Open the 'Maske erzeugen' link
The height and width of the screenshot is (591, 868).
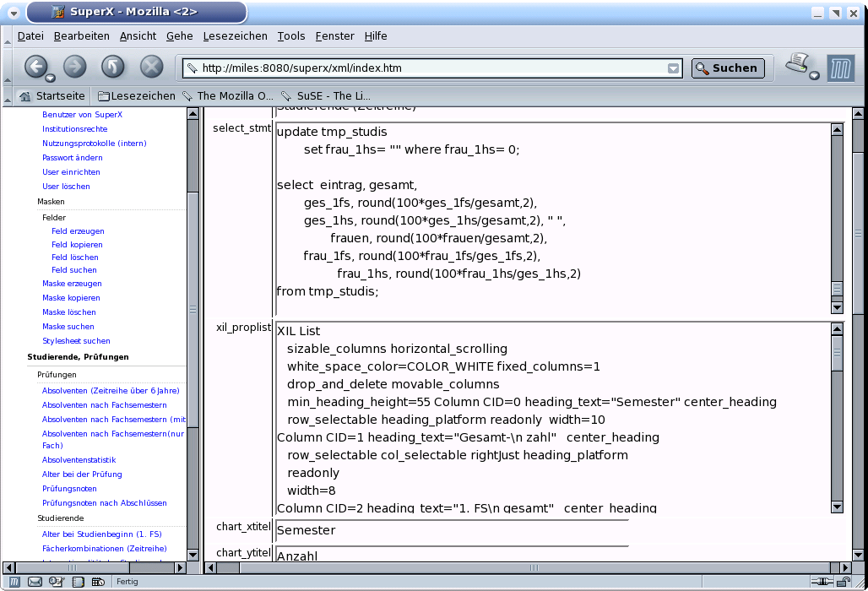[x=72, y=284]
